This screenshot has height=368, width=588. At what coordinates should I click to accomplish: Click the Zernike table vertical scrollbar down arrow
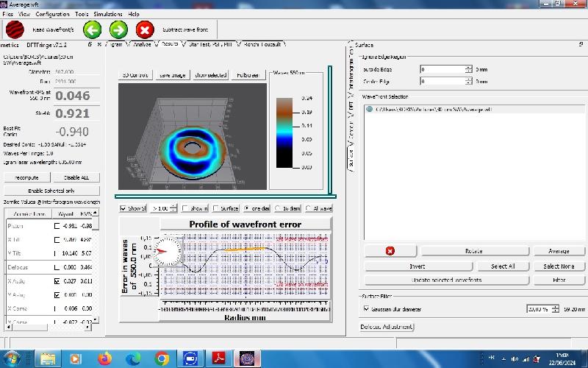pos(96,319)
